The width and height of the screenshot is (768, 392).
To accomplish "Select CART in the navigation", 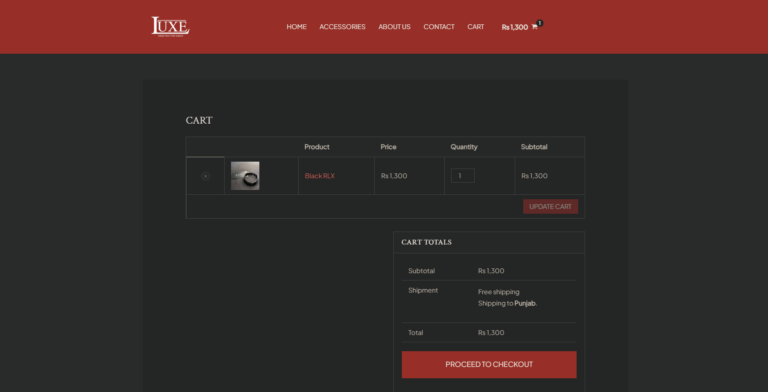I will point(476,27).
